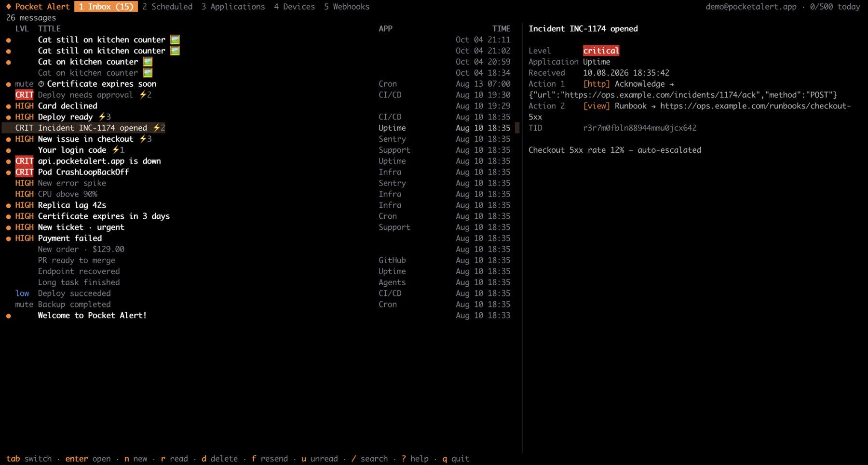Open the Devices tab

tap(294, 7)
